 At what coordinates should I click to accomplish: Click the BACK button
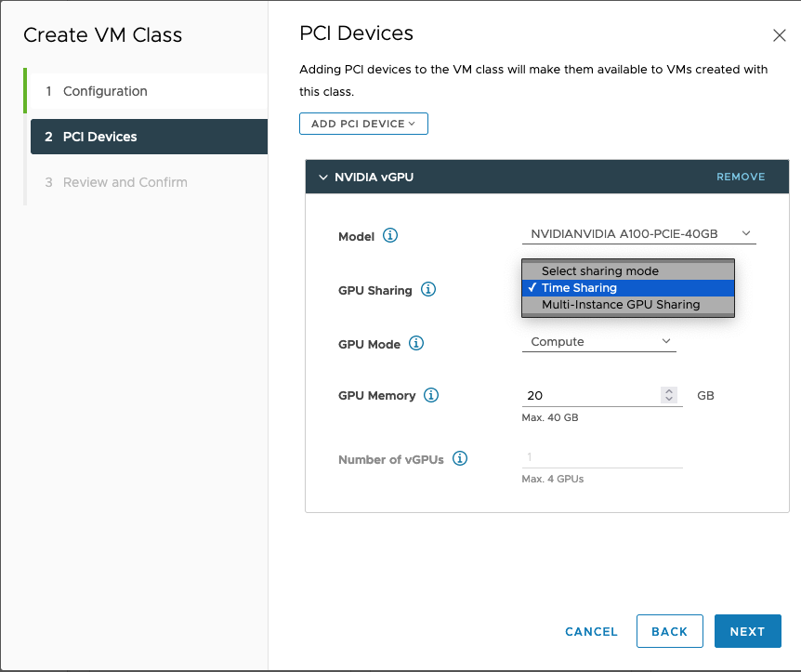pyautogui.click(x=669, y=631)
